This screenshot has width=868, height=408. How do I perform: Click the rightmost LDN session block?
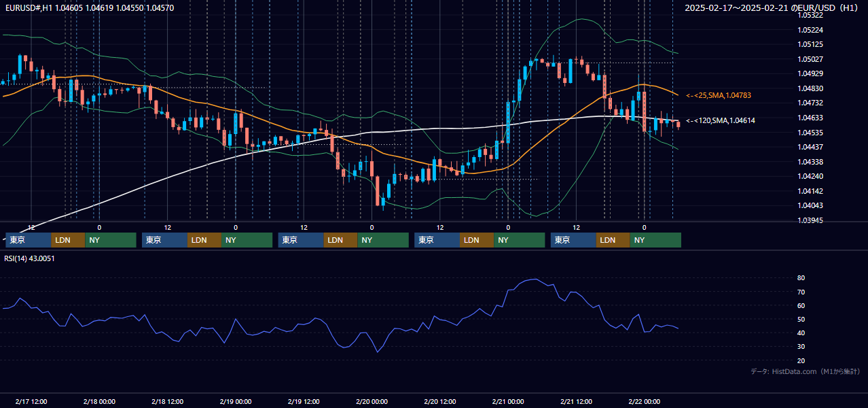[613, 240]
